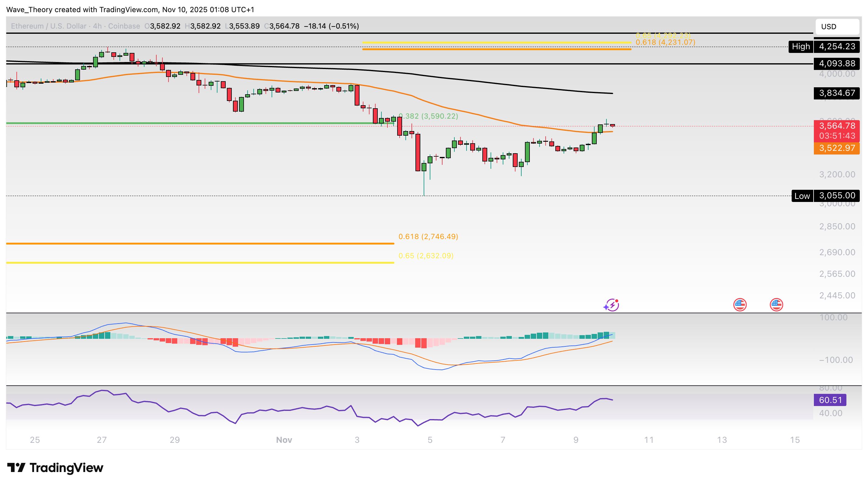Click the 4,093.88 black resistance level label
868x486 pixels.
pos(837,63)
